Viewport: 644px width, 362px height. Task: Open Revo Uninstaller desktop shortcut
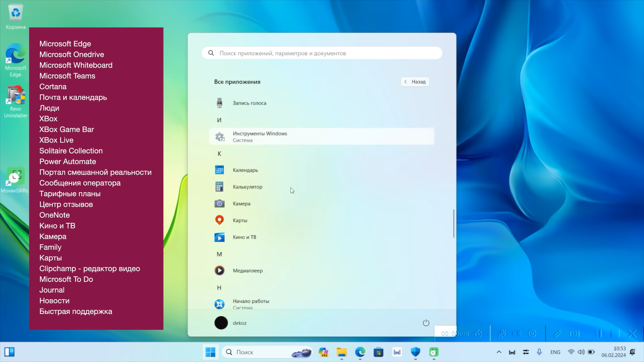point(16,101)
